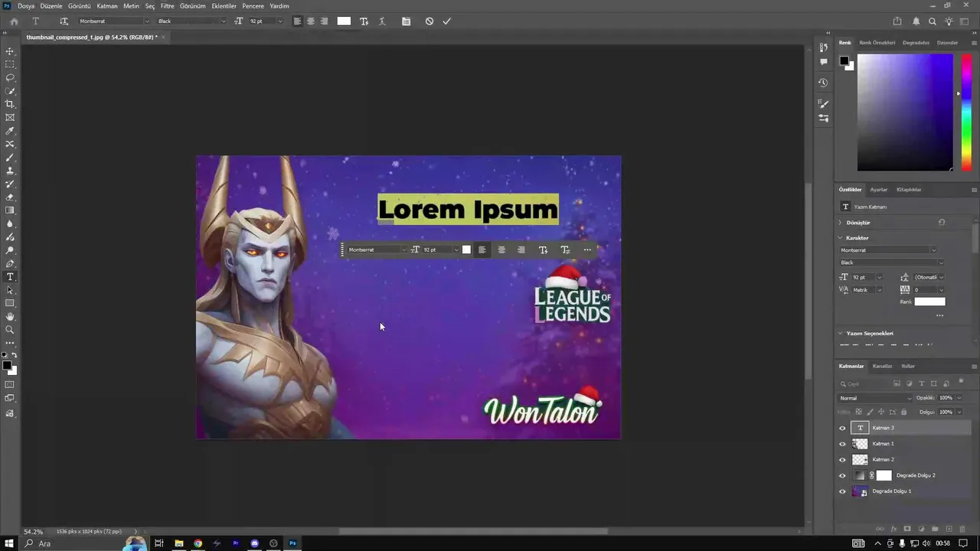Add layer style fx icon

[893, 529]
